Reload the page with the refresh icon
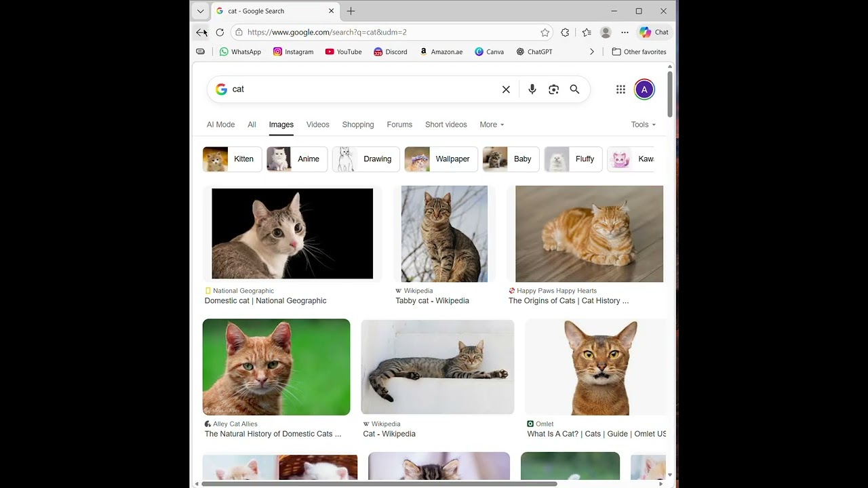 tap(220, 32)
